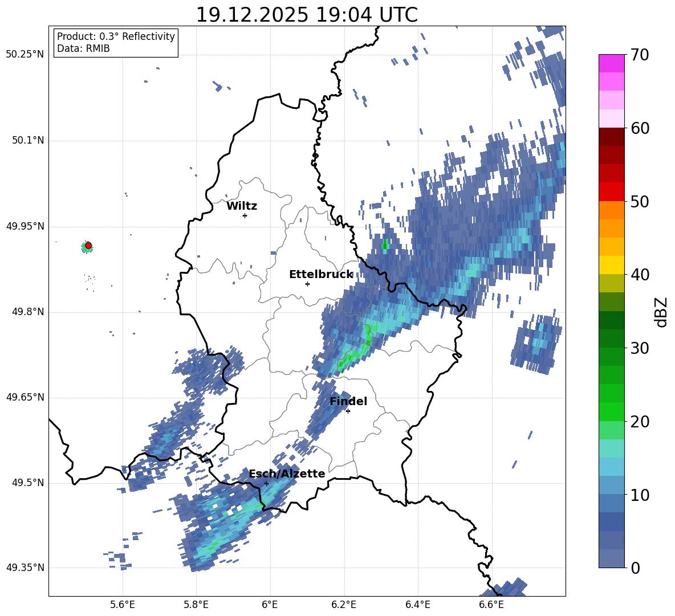Click the title '19.12.2025 19:04 UTC'
This screenshot has width=675, height=616.
[x=307, y=15]
